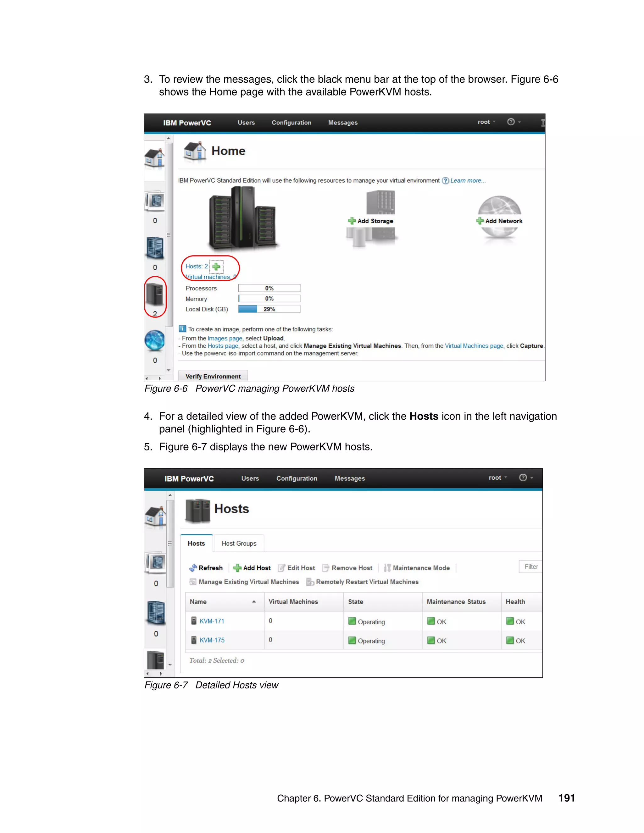Open Messages menu in Figure 6-7 bar
Viewport: 644px width, 833px height.
349,478
